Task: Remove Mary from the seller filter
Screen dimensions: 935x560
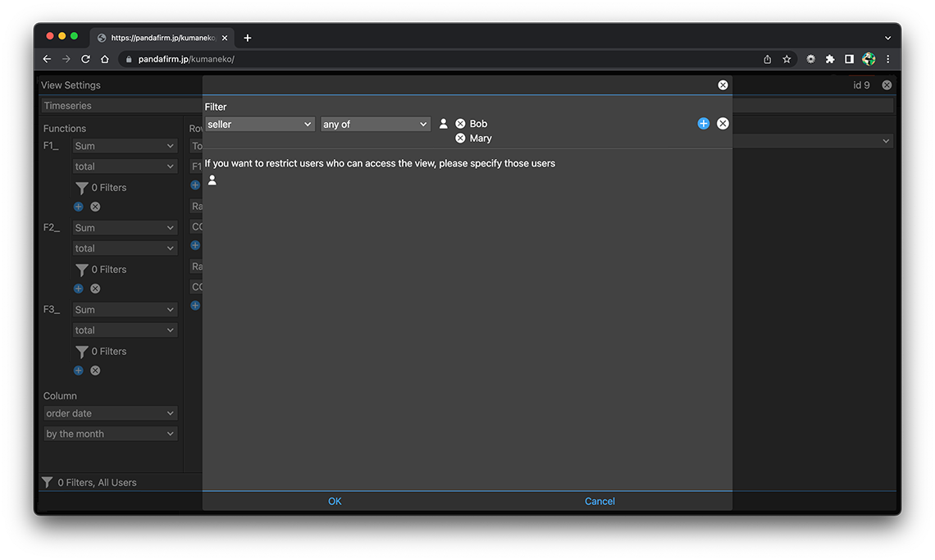Action: (460, 139)
